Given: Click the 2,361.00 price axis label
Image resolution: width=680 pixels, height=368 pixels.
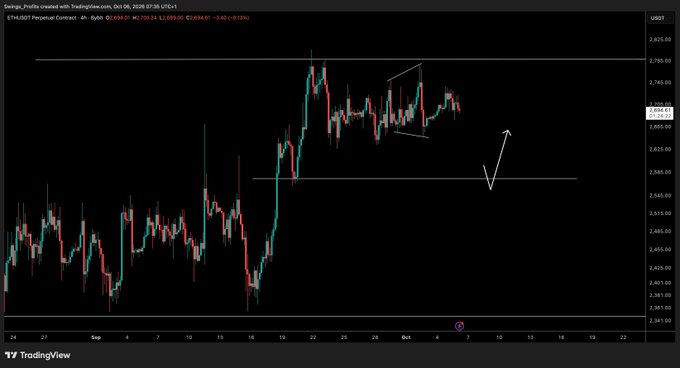Looking at the screenshot, I should click(x=660, y=308).
